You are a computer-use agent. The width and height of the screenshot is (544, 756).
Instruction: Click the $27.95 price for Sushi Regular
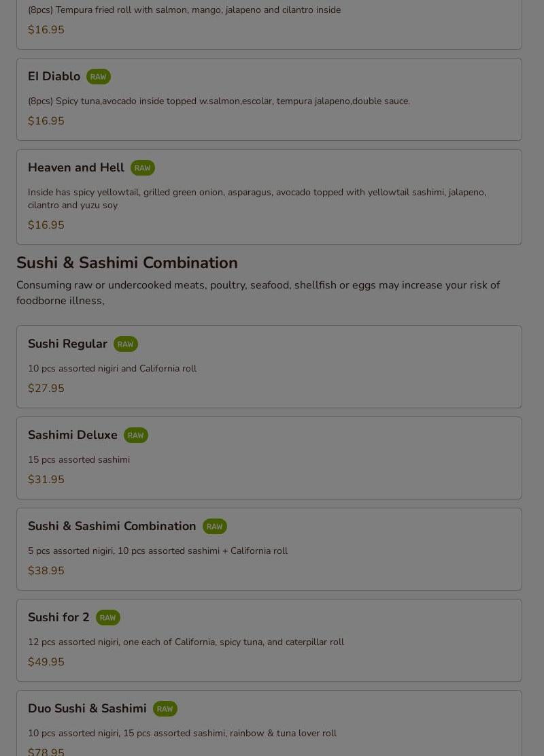click(x=46, y=388)
